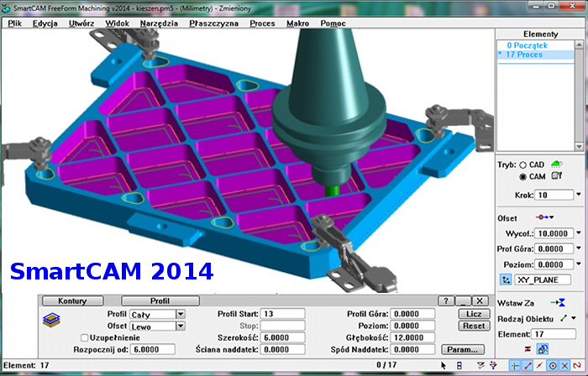Click the Wstaw Za insert-after icon
This screenshot has width=588, height=376.
[x=558, y=303]
